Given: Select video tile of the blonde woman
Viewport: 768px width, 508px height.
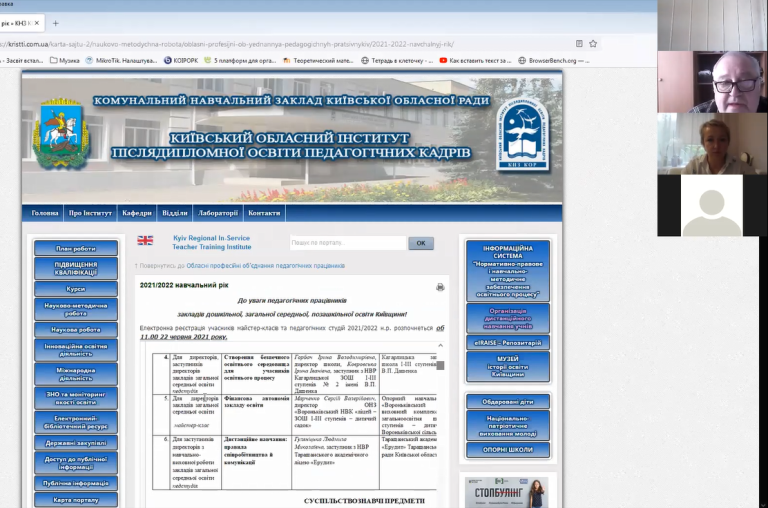Looking at the screenshot, I should (712, 144).
